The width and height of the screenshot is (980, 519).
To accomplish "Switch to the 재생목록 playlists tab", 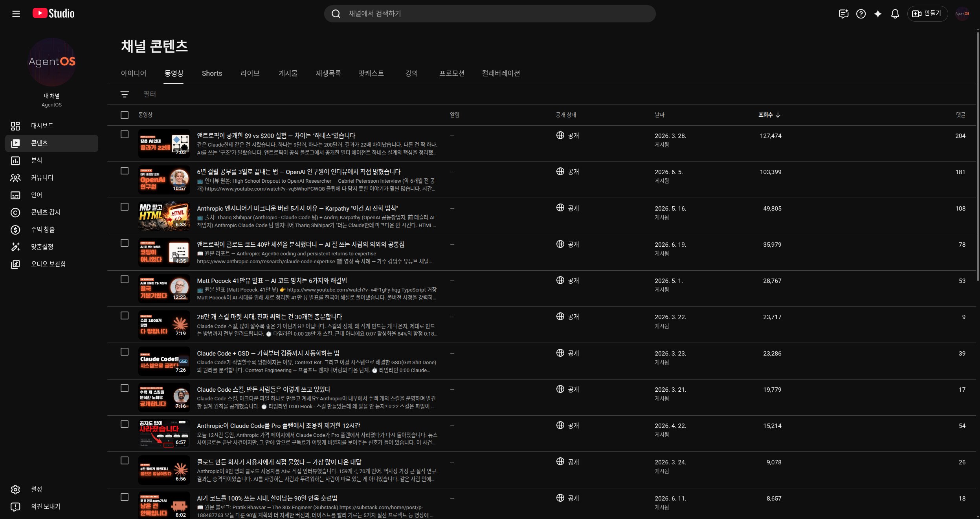I will pyautogui.click(x=328, y=73).
